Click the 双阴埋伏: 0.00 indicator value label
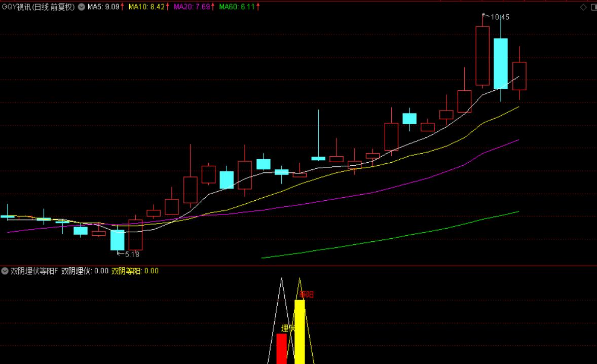The image size is (597, 364). [x=85, y=271]
